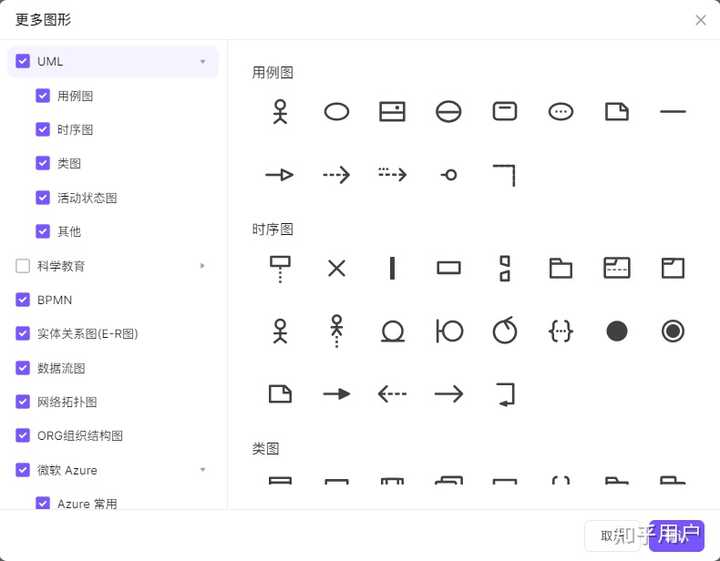Select the lifeline shape in 时序图
Viewport: 720px width, 561px height.
[x=280, y=269]
